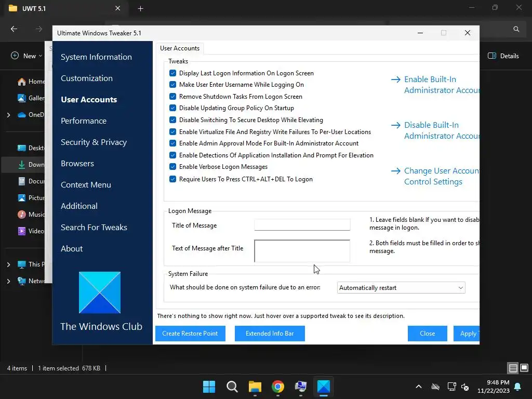Click Ultimate Windows Tweaker taskbar icon

324,387
